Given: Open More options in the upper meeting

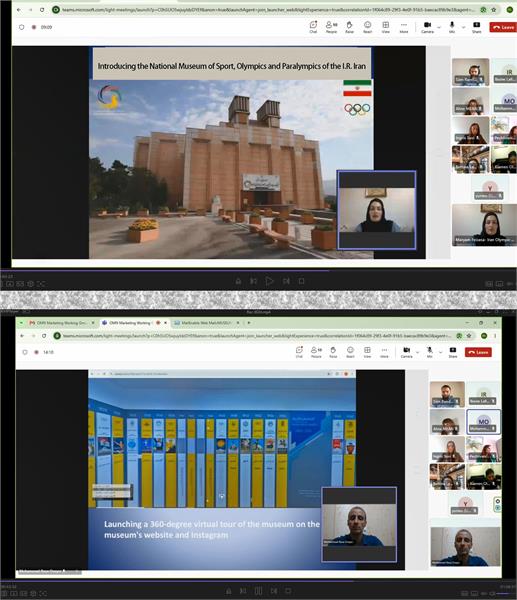Looking at the screenshot, I should 404,27.
